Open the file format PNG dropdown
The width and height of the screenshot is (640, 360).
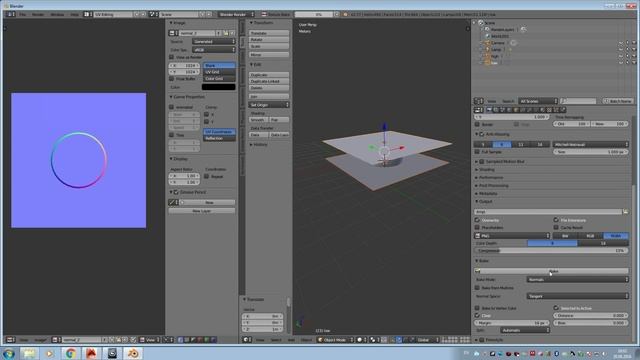(x=512, y=236)
